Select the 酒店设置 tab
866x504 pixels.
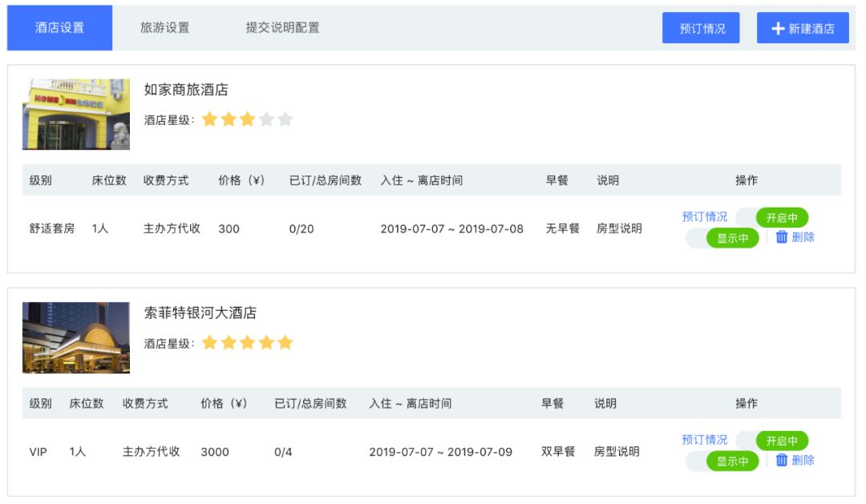tap(60, 28)
